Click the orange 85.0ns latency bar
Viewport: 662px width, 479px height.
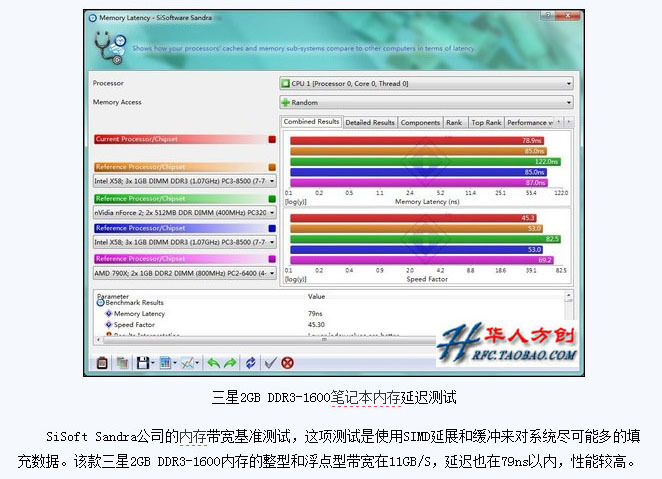(418, 151)
